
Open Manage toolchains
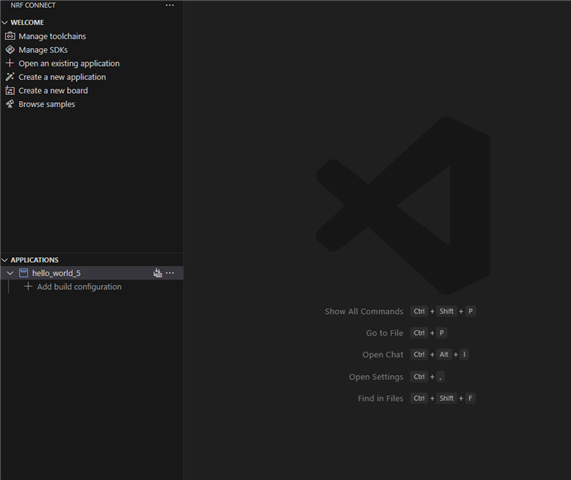point(52,36)
